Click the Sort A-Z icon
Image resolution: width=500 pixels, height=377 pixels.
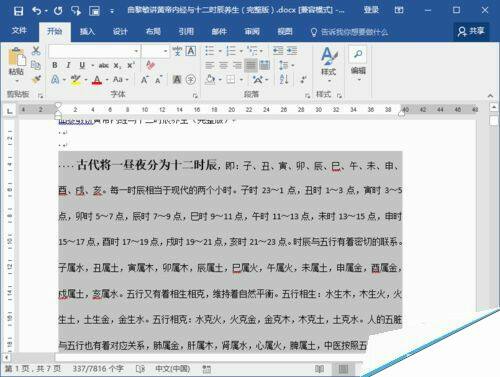[x=284, y=79]
